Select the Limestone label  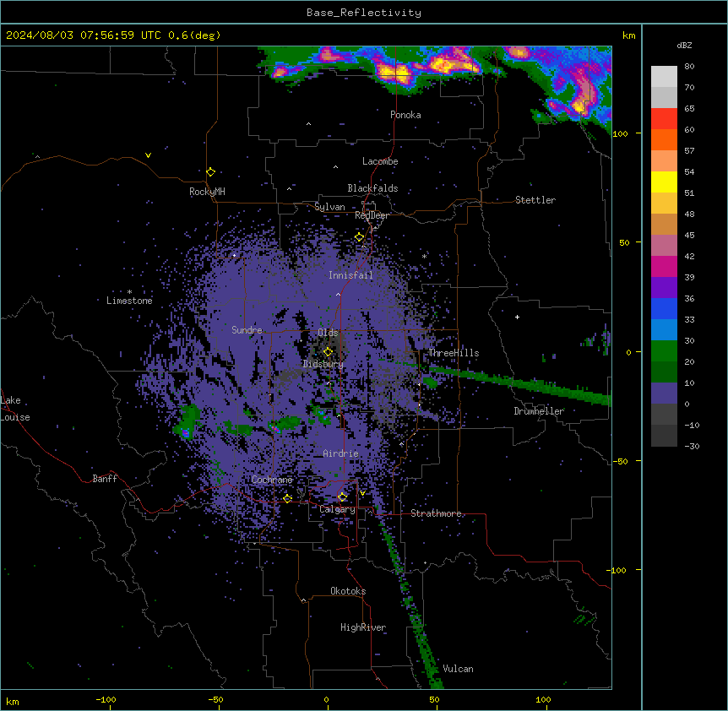click(129, 301)
